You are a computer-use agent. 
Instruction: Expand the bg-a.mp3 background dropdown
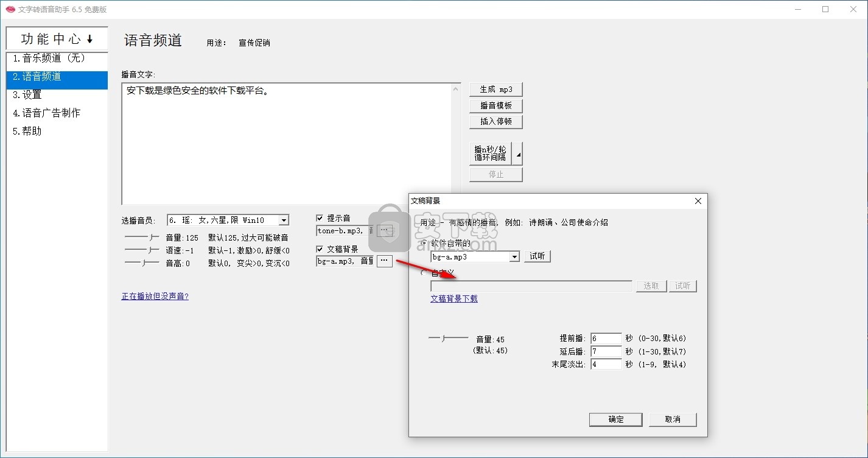[x=514, y=257]
